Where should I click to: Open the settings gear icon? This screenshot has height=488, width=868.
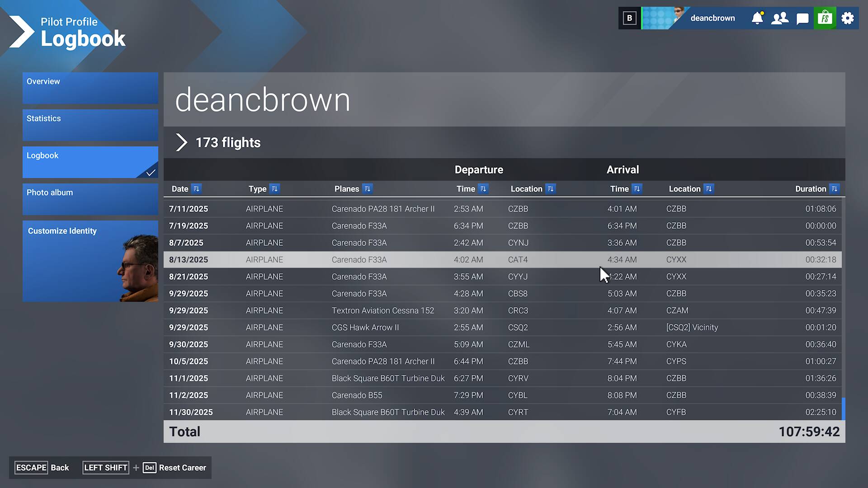click(x=848, y=18)
